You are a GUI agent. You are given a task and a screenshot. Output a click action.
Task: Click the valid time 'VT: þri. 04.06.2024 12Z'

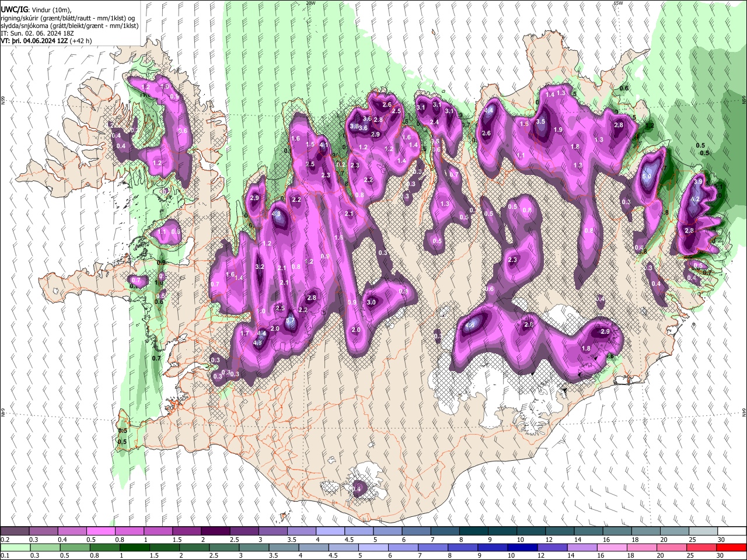[34, 41]
